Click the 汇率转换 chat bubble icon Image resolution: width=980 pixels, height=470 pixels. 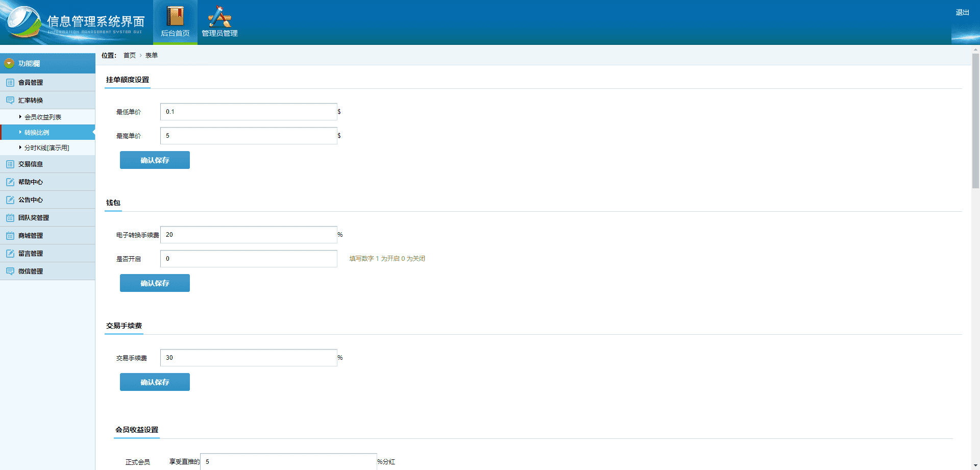tap(10, 100)
